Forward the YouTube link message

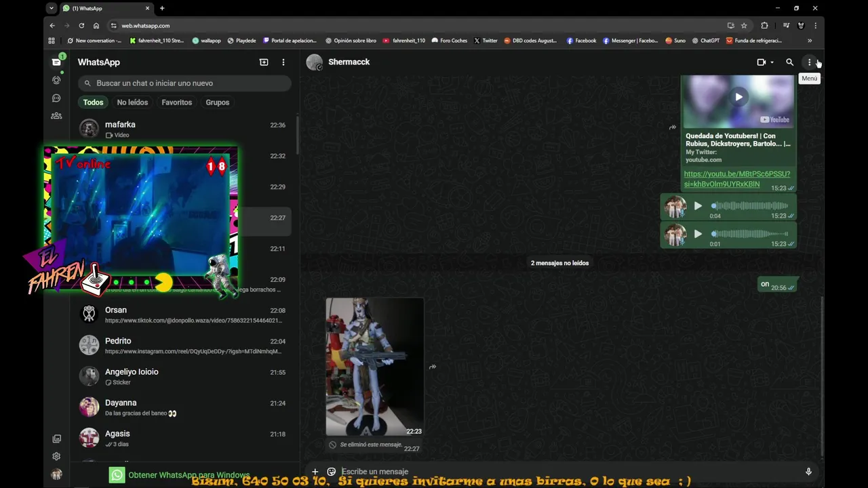click(x=673, y=127)
